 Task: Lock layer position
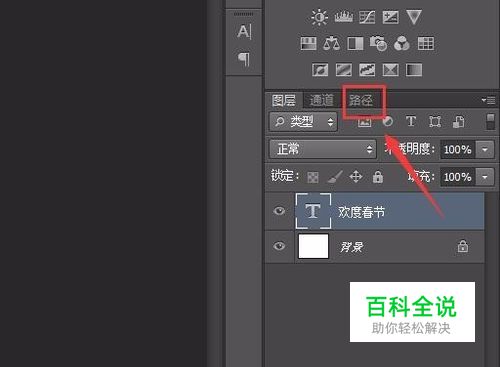[356, 177]
